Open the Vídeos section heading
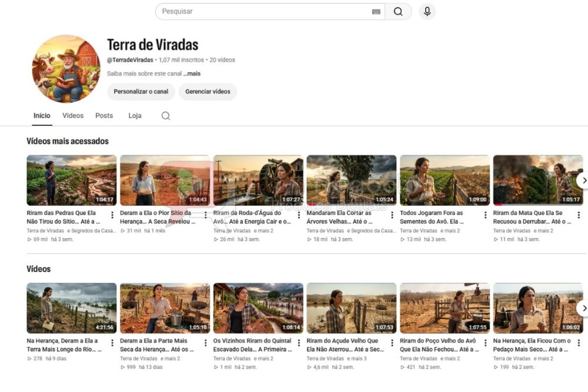 [x=39, y=269]
